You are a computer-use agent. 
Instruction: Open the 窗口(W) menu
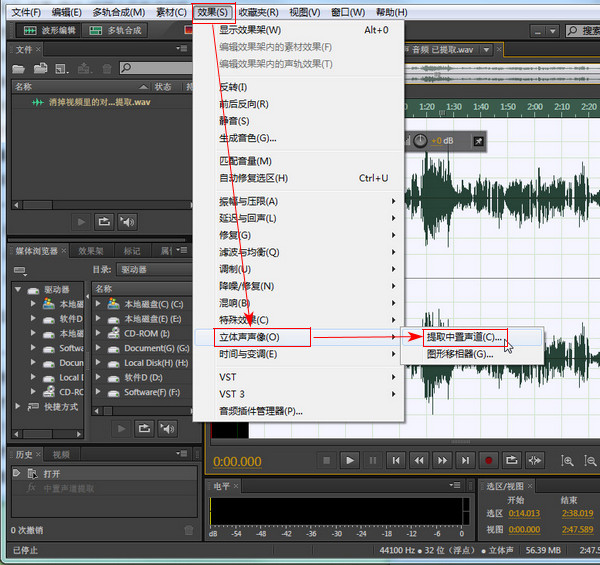click(x=348, y=12)
